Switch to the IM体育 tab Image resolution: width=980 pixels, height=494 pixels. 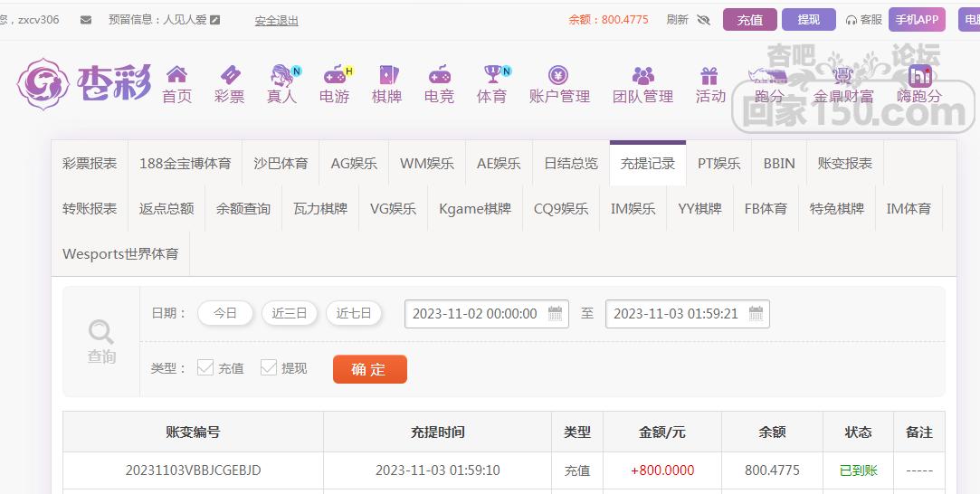[909, 209]
